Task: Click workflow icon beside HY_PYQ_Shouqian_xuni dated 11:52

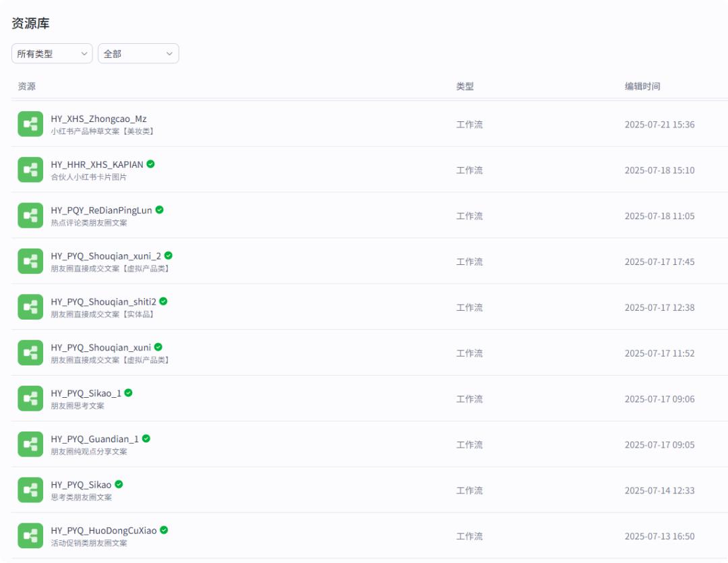Action: tap(30, 353)
